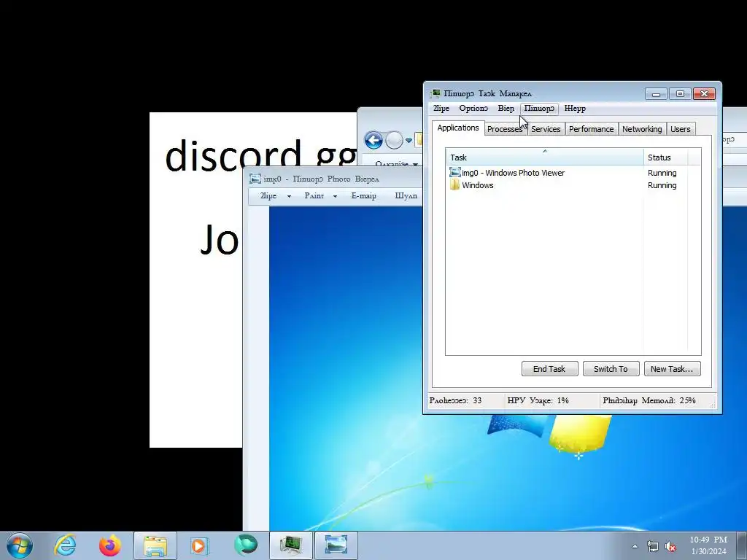Switch to the Applications tab
747x560 pixels.
458,128
